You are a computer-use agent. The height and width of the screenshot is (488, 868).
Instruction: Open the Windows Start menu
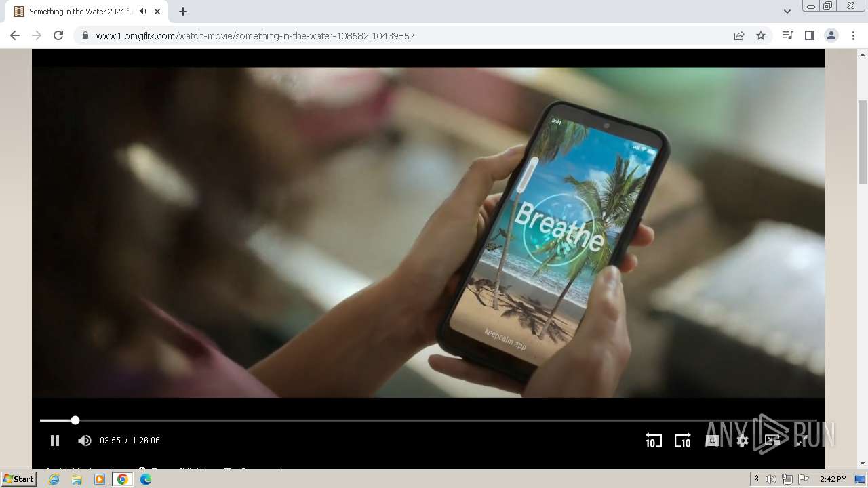18,479
